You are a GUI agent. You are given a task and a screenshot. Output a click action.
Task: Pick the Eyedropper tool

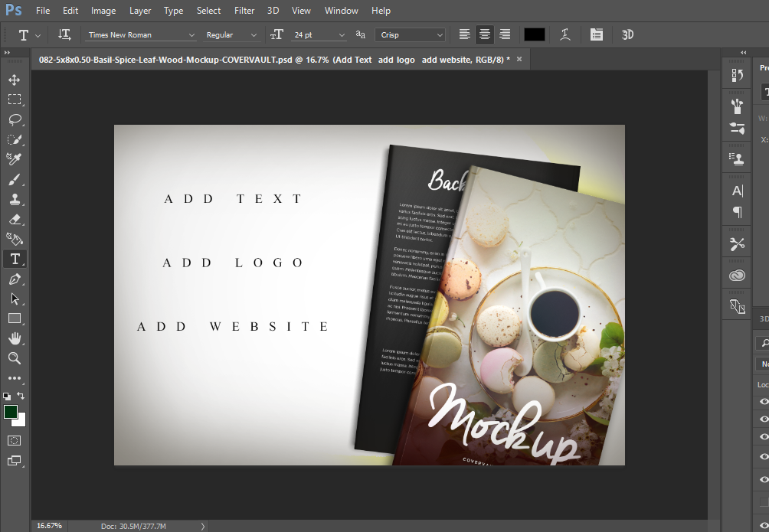pos(15,159)
